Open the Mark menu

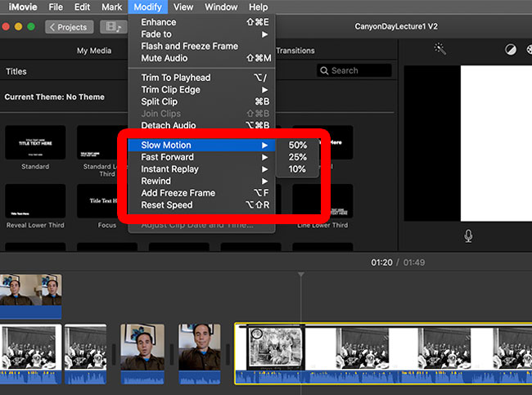click(x=111, y=7)
